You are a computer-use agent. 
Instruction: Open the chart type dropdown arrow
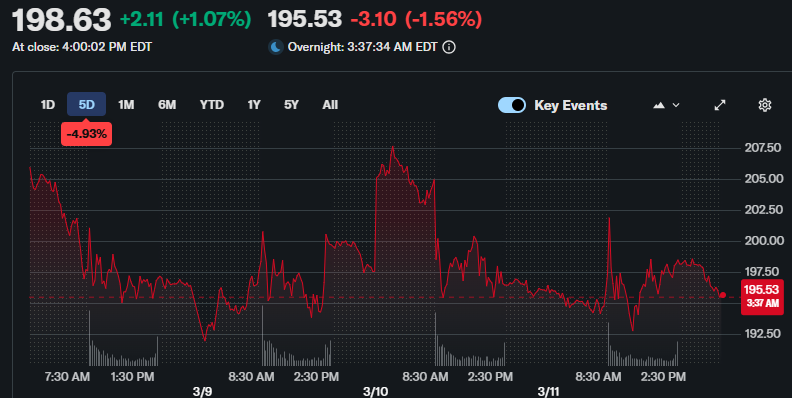(676, 105)
